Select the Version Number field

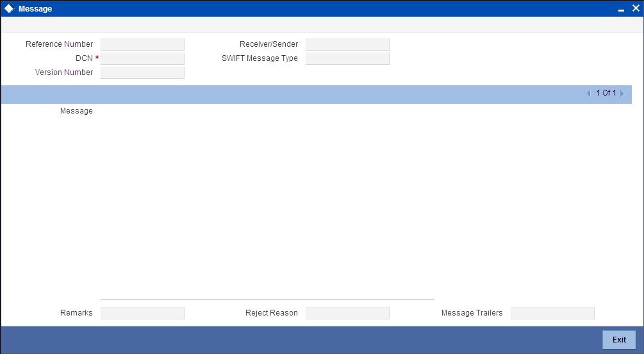(x=142, y=72)
